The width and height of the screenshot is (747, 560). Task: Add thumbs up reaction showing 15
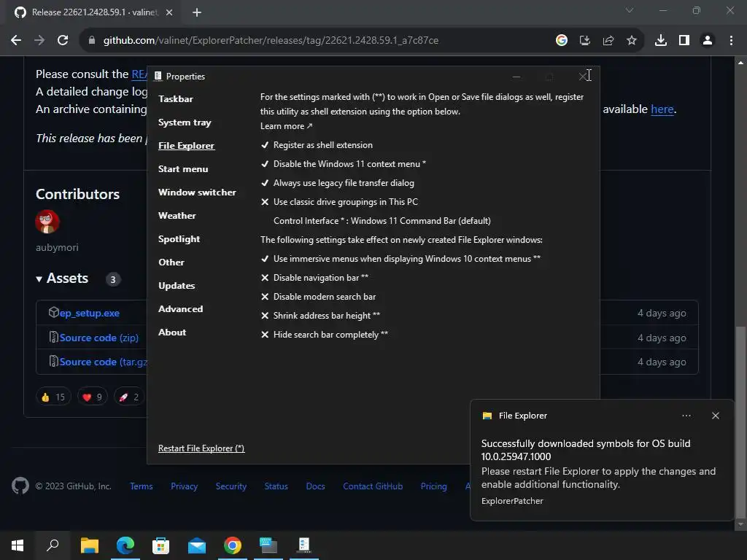tap(53, 397)
